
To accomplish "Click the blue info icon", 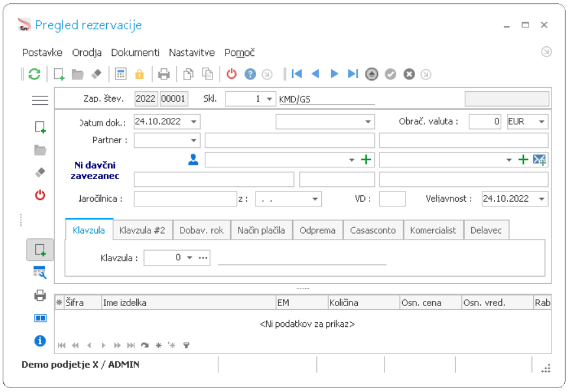I will click(x=40, y=341).
